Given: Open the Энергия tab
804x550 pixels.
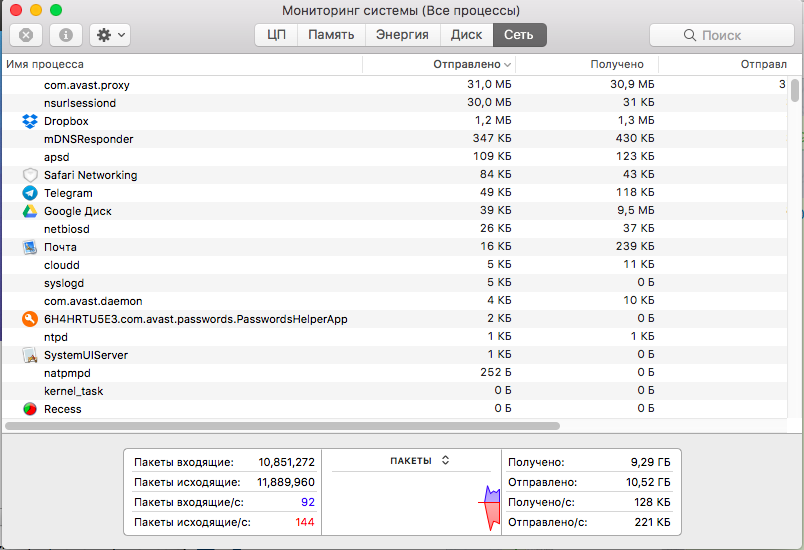Looking at the screenshot, I should click(x=402, y=35).
